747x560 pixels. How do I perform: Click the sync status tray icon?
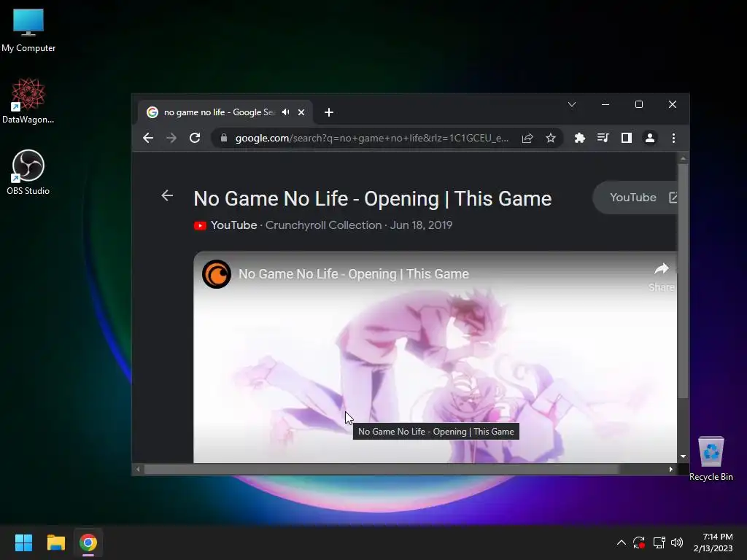tap(639, 542)
